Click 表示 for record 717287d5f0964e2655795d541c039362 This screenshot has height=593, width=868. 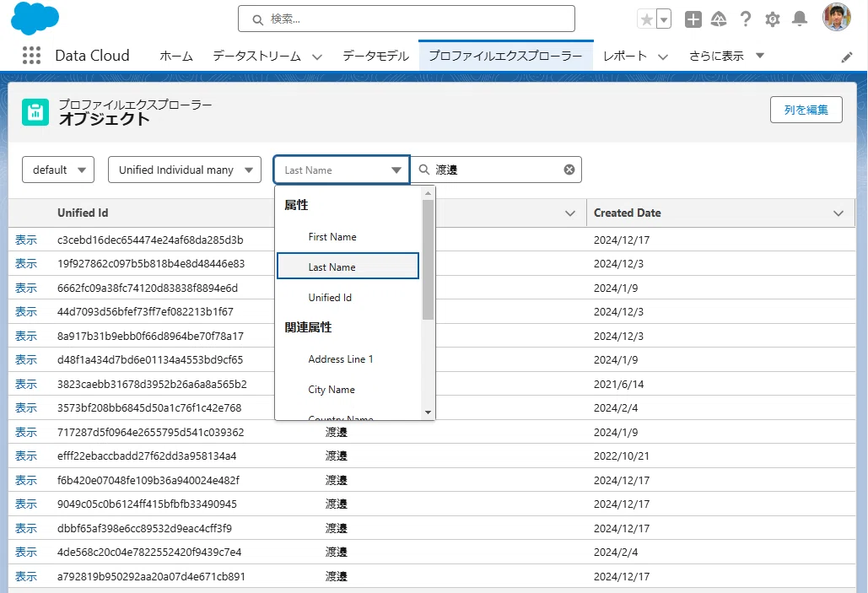pyautogui.click(x=26, y=433)
